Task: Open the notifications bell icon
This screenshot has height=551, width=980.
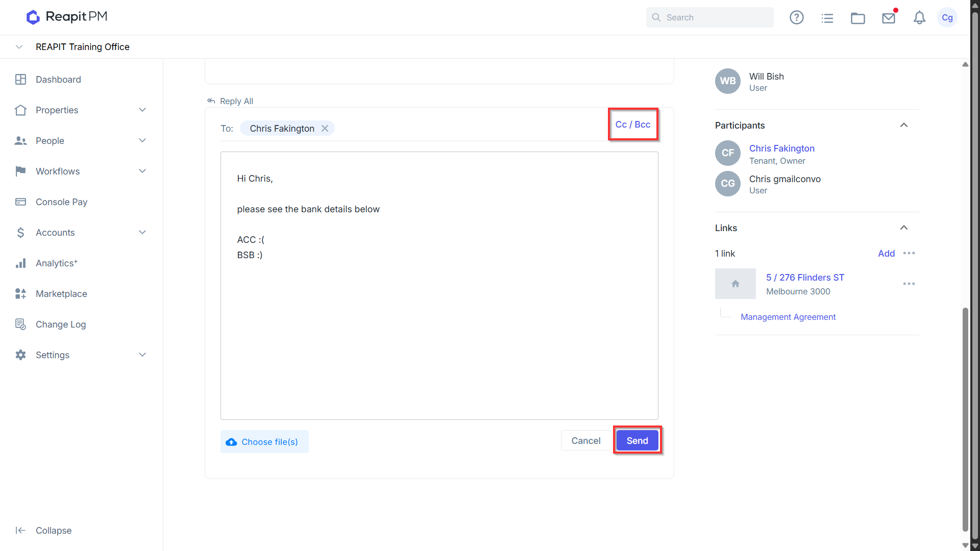Action: pyautogui.click(x=919, y=18)
